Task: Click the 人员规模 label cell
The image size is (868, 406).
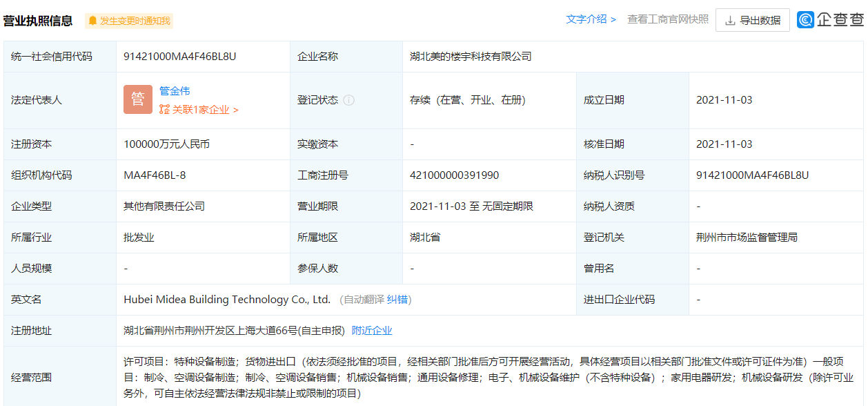Action: click(x=60, y=269)
